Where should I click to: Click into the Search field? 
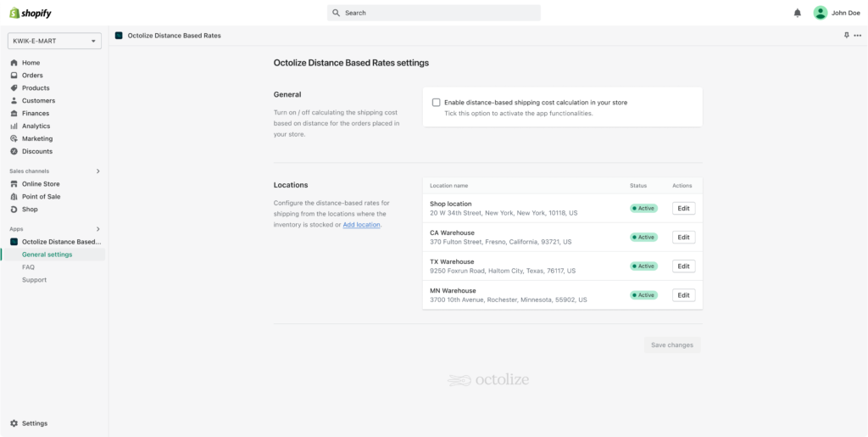pyautogui.click(x=433, y=13)
